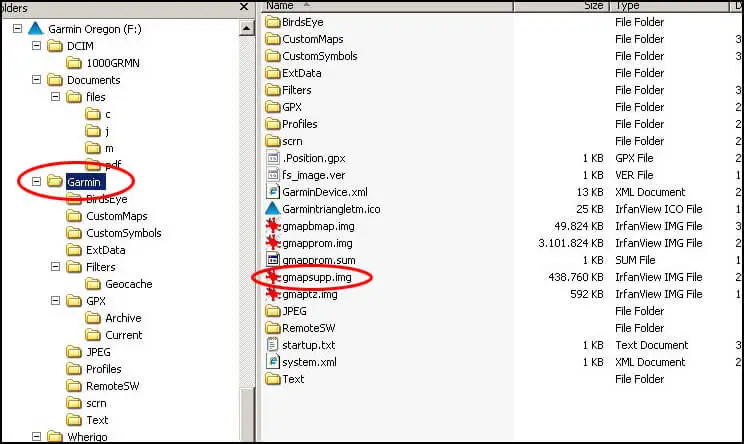Collapse the DCIM folder in tree
This screenshot has width=744, height=444.
point(37,46)
